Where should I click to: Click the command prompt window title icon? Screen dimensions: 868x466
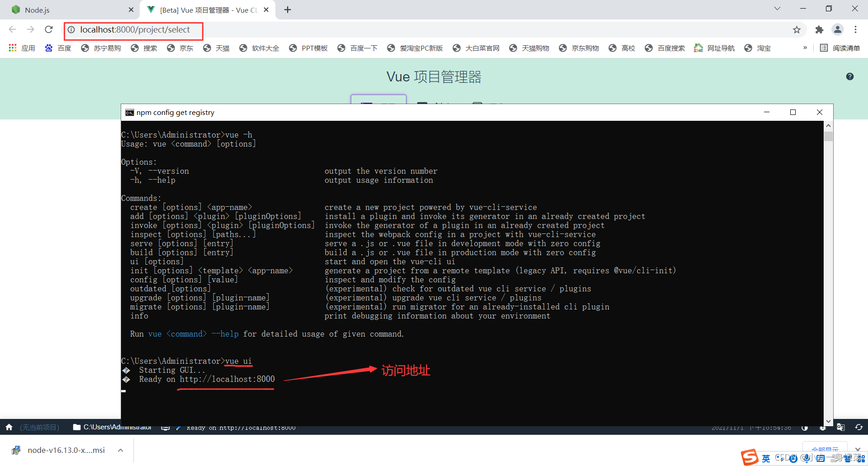coord(130,112)
